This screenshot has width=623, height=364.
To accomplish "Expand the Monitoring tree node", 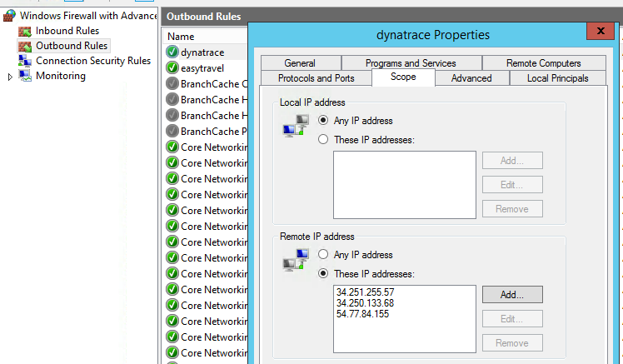I will coord(10,77).
